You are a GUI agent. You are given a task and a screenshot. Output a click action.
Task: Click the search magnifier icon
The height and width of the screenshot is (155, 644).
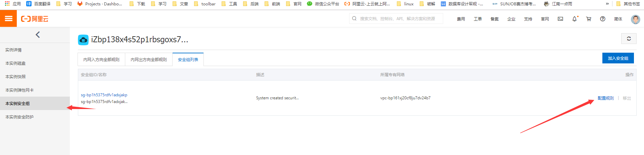354,19
